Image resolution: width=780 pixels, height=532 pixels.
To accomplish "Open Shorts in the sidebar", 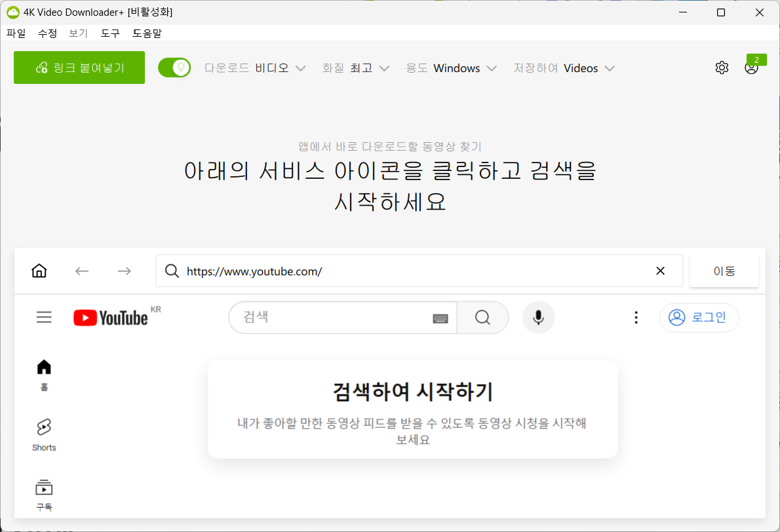I will (x=45, y=435).
